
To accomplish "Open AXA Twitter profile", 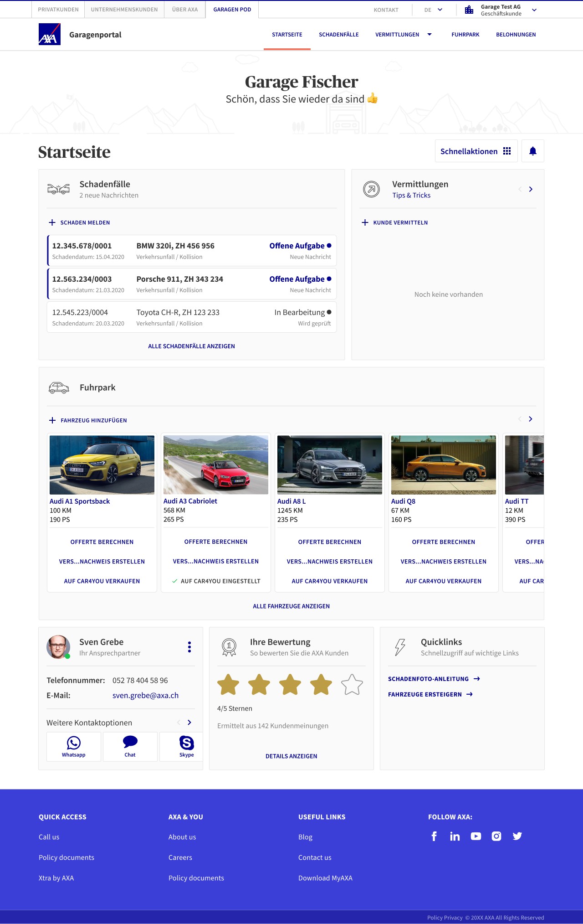I will click(517, 836).
